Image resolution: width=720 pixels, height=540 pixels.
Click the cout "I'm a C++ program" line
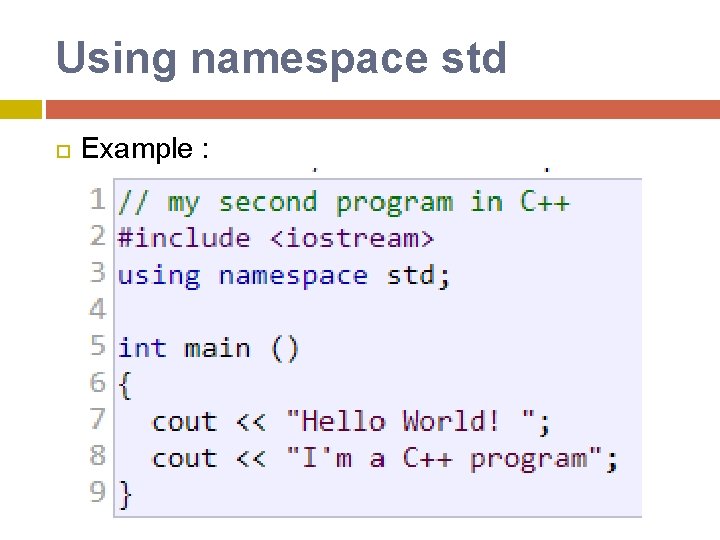(385, 459)
